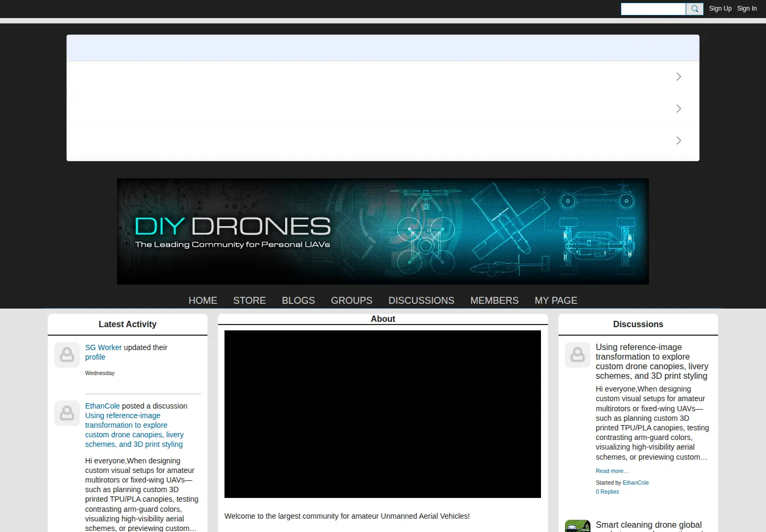This screenshot has height=532, width=766.
Task: Click the DIY Drones banner logo
Action: click(x=383, y=231)
